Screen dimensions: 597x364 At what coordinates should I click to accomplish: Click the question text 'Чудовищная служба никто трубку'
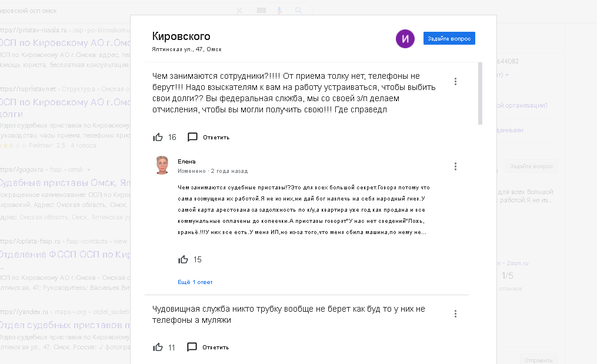click(x=289, y=314)
